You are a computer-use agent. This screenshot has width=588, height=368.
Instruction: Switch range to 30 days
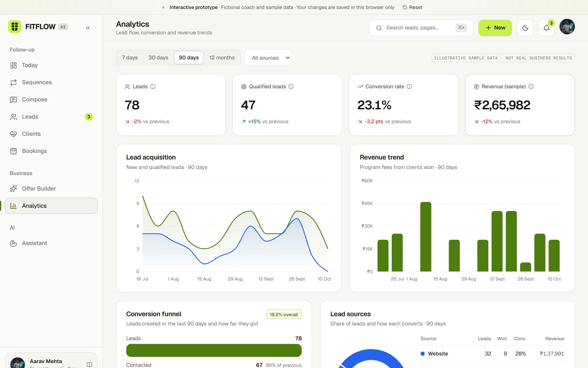coord(158,58)
